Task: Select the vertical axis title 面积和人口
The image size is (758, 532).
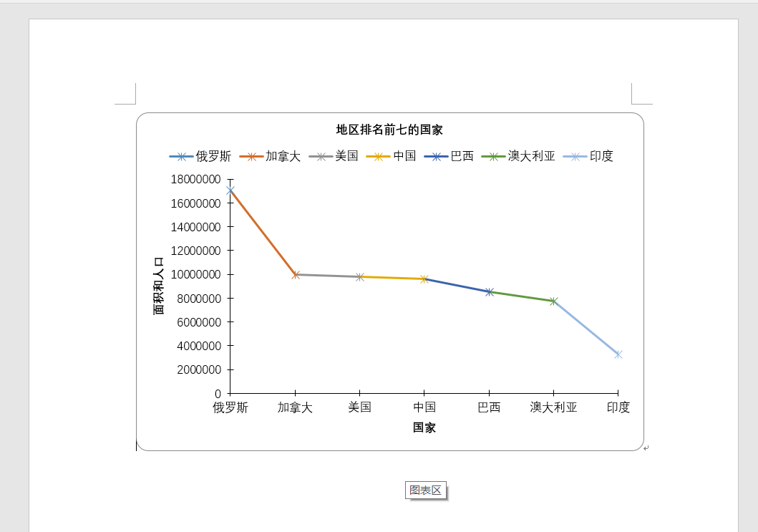Action: [159, 284]
